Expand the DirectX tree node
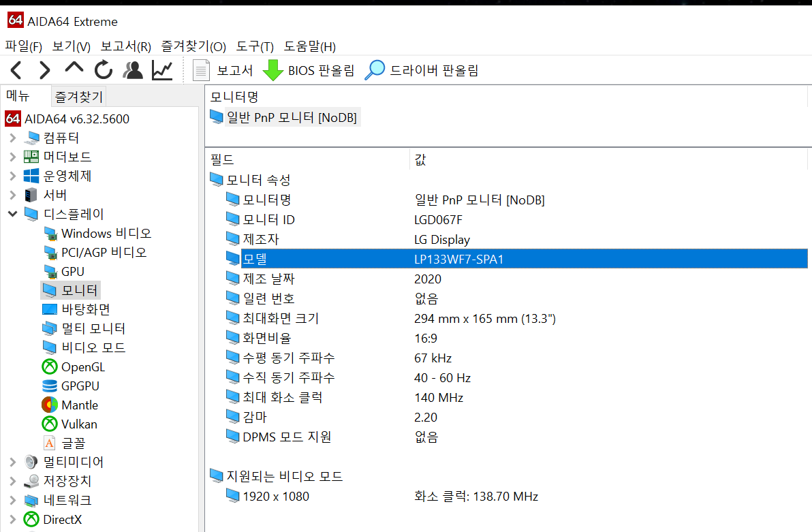Image resolution: width=812 pixels, height=532 pixels. [x=13, y=519]
